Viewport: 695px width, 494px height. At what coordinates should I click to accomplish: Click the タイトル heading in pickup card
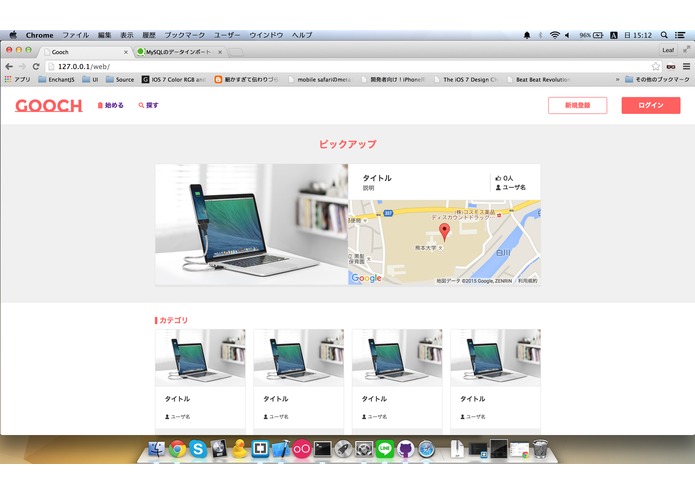[377, 178]
